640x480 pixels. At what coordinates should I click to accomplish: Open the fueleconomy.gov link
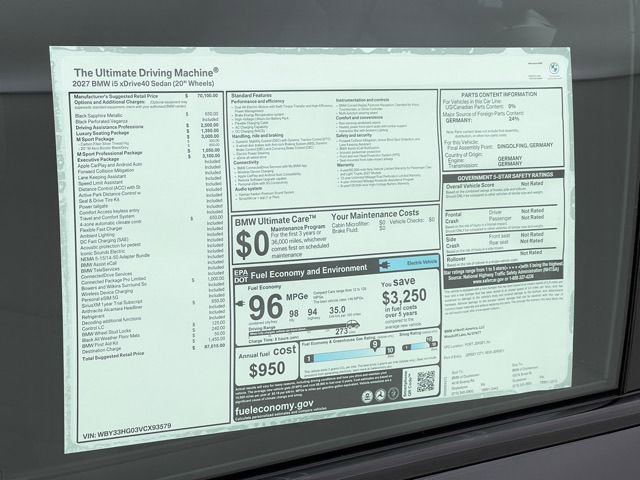tap(274, 406)
